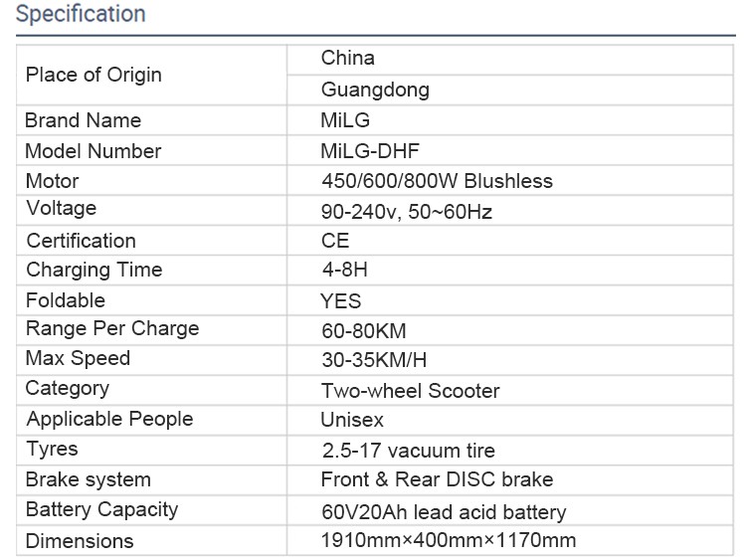Click the Max Speed label
746x560 pixels.
(79, 359)
